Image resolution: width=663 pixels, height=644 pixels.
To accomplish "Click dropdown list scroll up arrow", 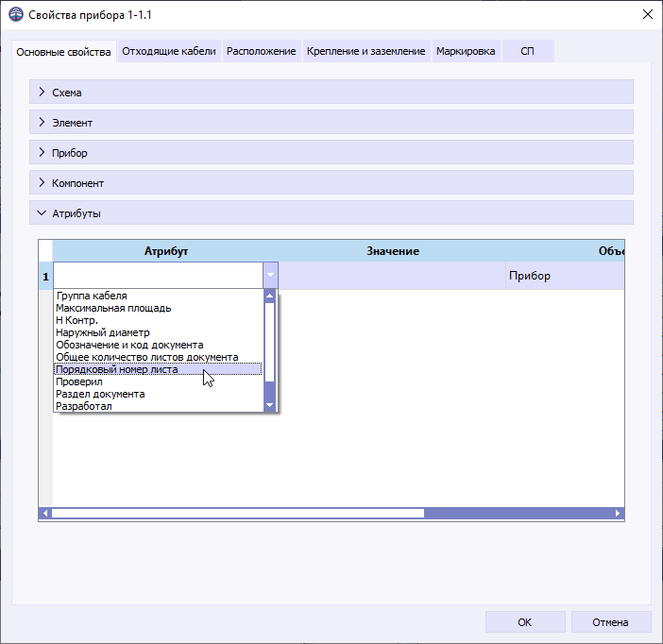I will [270, 296].
